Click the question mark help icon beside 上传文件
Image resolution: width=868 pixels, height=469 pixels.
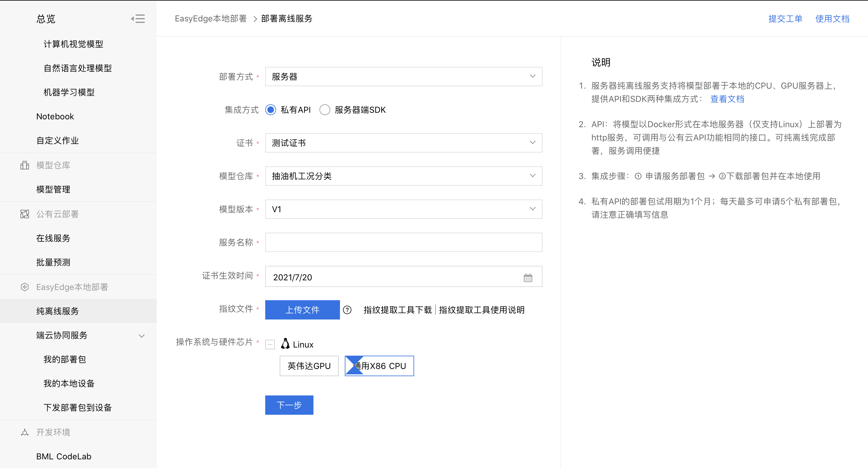[x=347, y=310]
